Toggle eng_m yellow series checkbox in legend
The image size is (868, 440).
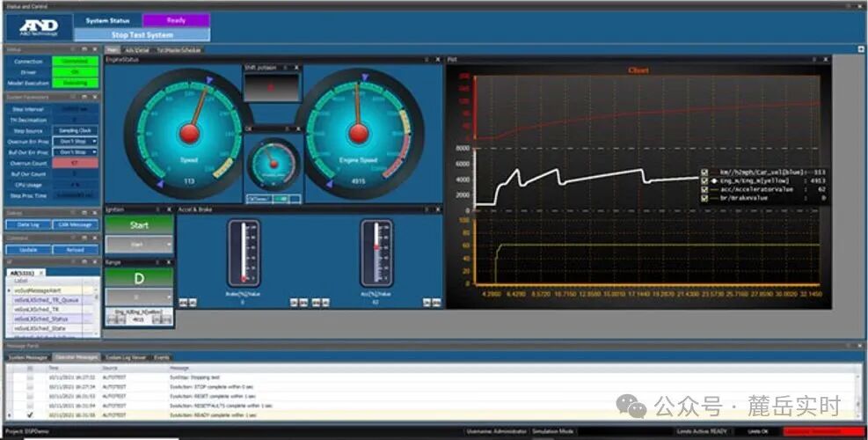click(x=704, y=180)
